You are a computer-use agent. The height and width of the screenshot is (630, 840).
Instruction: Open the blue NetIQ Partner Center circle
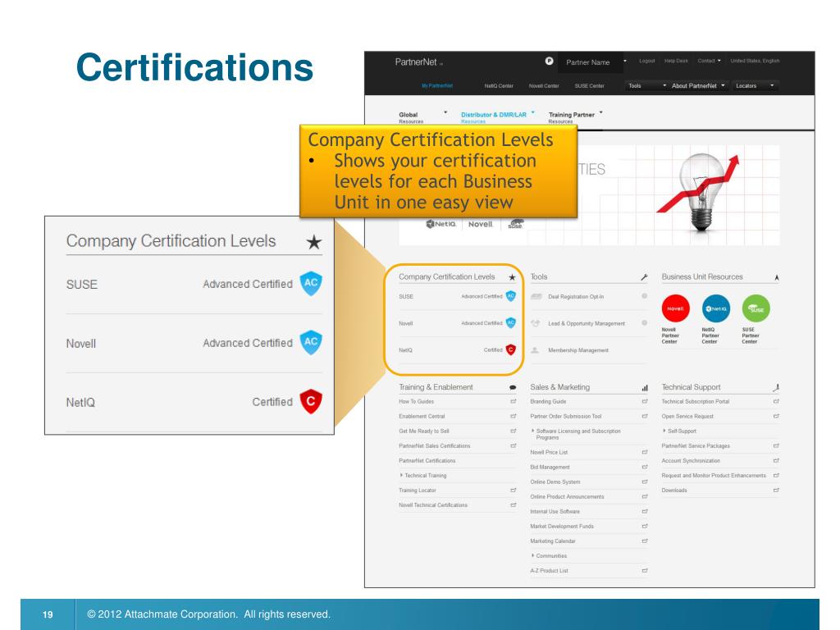pos(715,308)
